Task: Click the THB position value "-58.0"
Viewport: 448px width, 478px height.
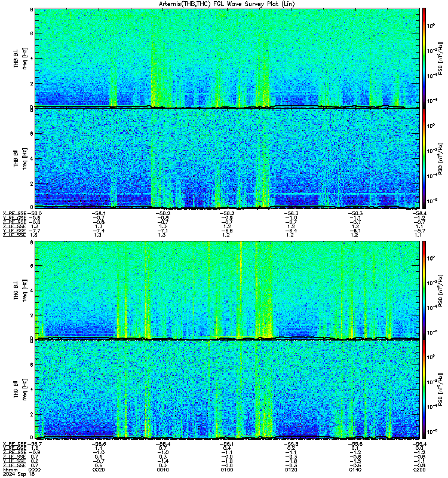Action: pyautogui.click(x=35, y=213)
